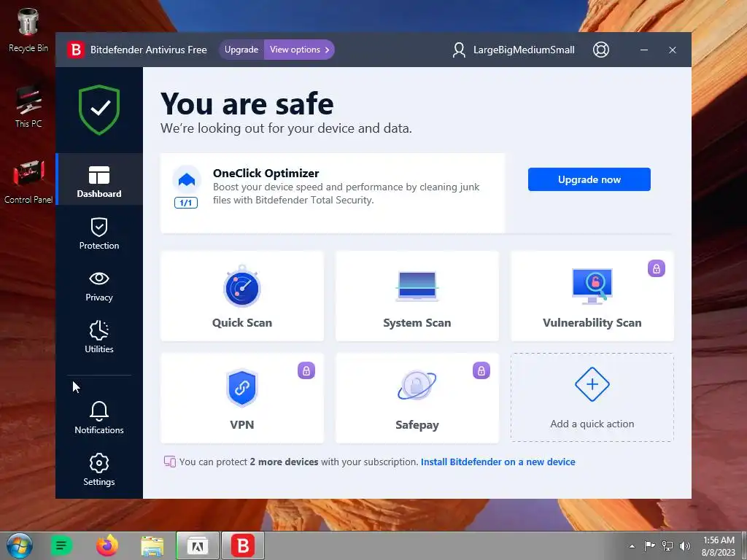
Task: Launch Firefox from the taskbar
Action: [107, 545]
